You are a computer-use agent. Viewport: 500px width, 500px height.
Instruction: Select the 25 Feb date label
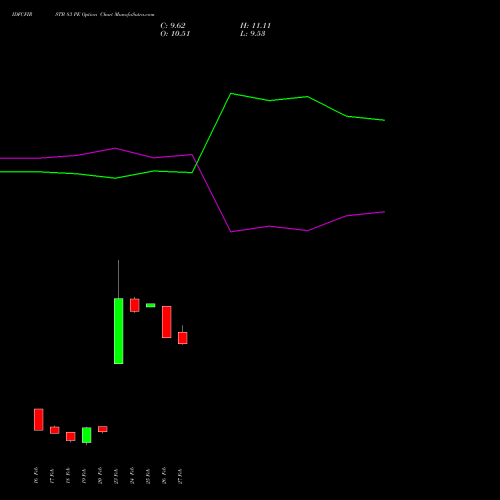click(x=148, y=475)
